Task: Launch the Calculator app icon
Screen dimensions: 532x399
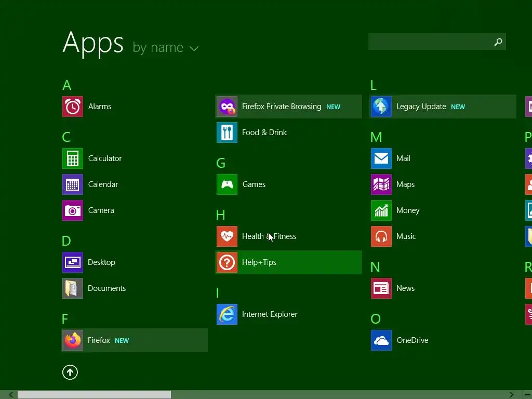Action: point(73,158)
